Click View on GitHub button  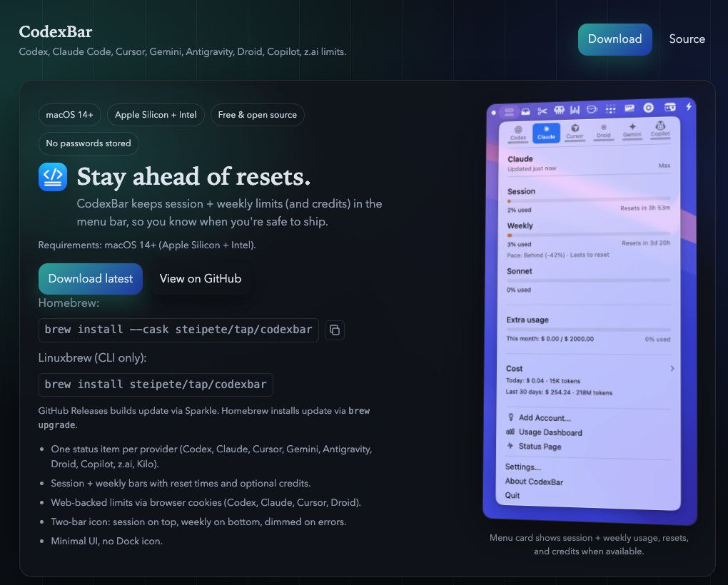pyautogui.click(x=200, y=279)
